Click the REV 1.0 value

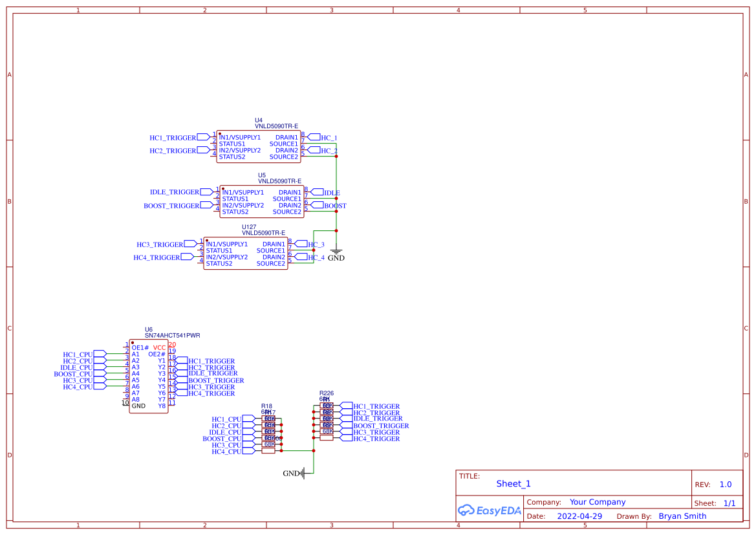click(724, 483)
